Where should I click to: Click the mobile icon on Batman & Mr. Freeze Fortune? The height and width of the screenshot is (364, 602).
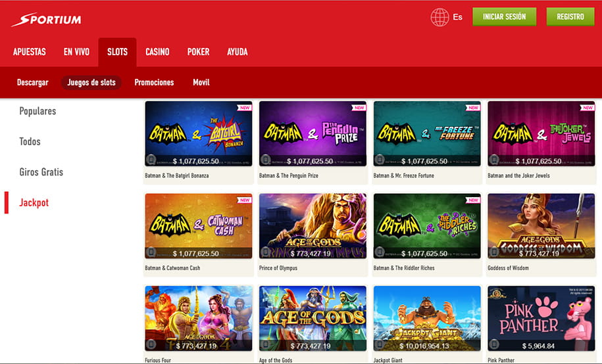(x=380, y=159)
